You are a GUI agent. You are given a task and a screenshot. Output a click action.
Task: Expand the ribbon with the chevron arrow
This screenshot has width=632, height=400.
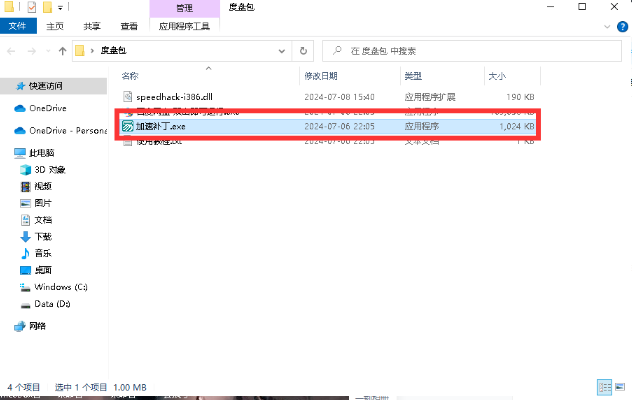tap(608, 28)
